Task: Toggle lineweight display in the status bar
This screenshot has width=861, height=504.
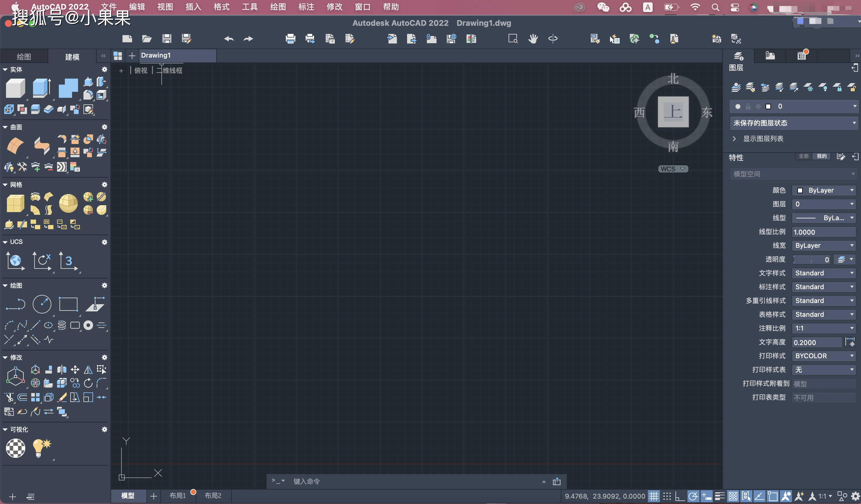Action: pos(720,496)
